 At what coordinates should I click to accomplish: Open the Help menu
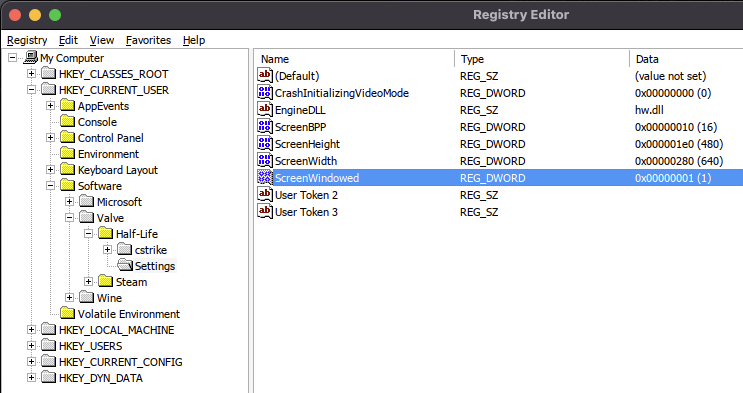[x=194, y=40]
